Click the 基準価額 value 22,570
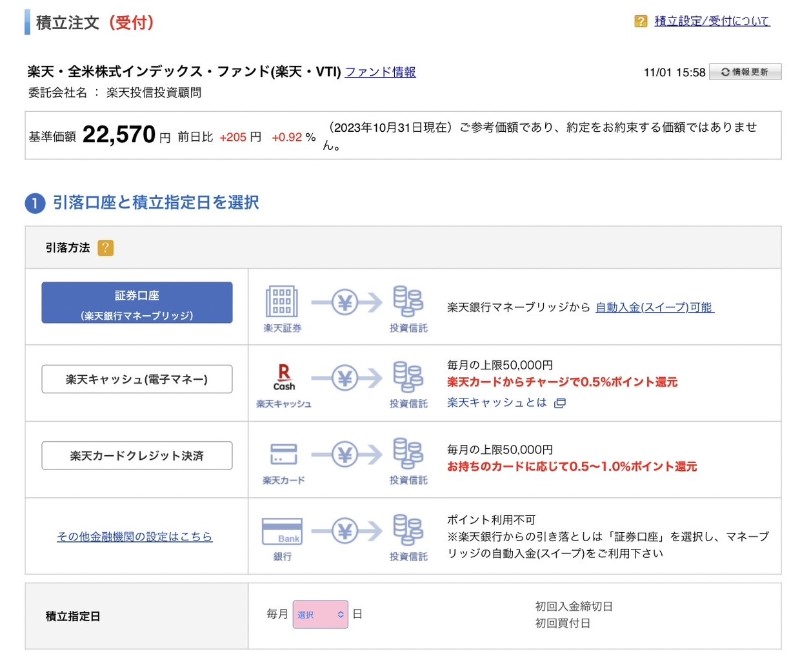 (119, 135)
